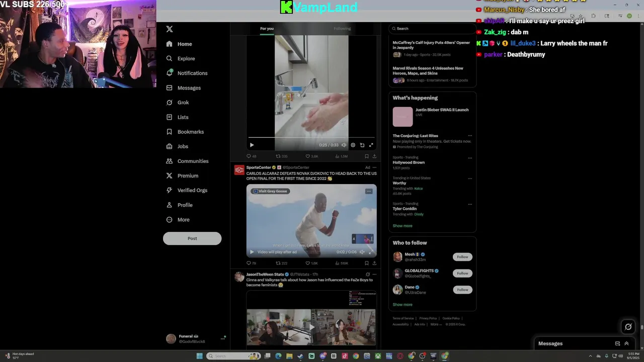The height and width of the screenshot is (362, 644).
Task: Open SportsCenter profile avatar
Action: pos(239,170)
